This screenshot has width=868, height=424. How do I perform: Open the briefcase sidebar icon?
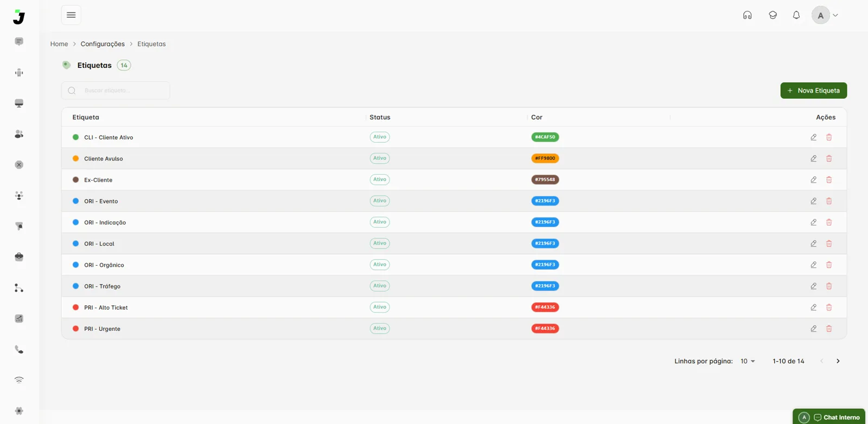click(19, 257)
